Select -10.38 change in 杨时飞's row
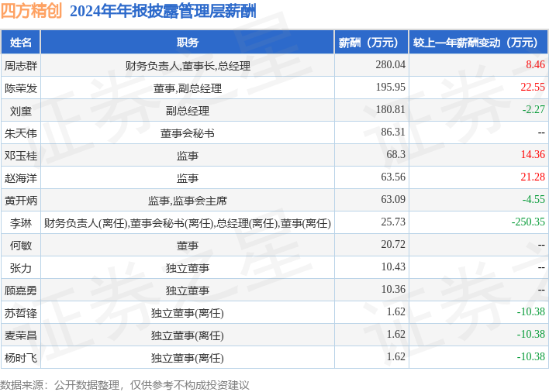This screenshot has height=392, width=549. pyautogui.click(x=531, y=356)
